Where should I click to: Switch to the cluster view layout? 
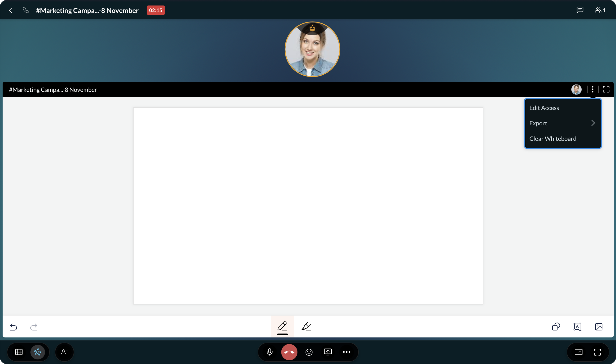[x=38, y=352]
